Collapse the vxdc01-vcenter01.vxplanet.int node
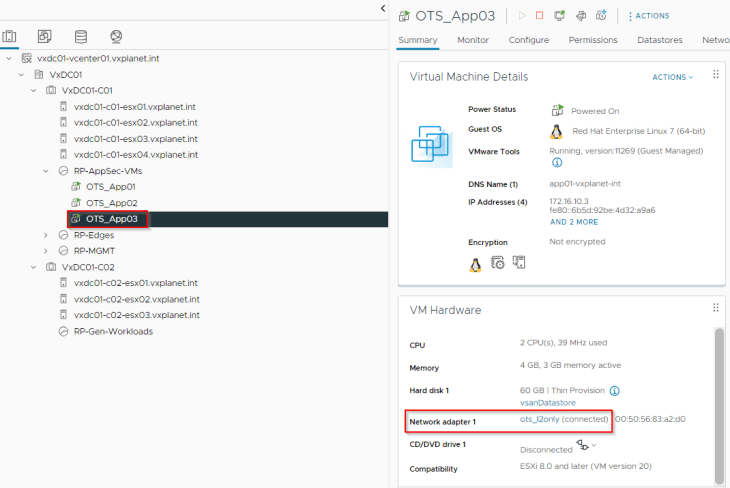730x488 pixels. pos(9,59)
